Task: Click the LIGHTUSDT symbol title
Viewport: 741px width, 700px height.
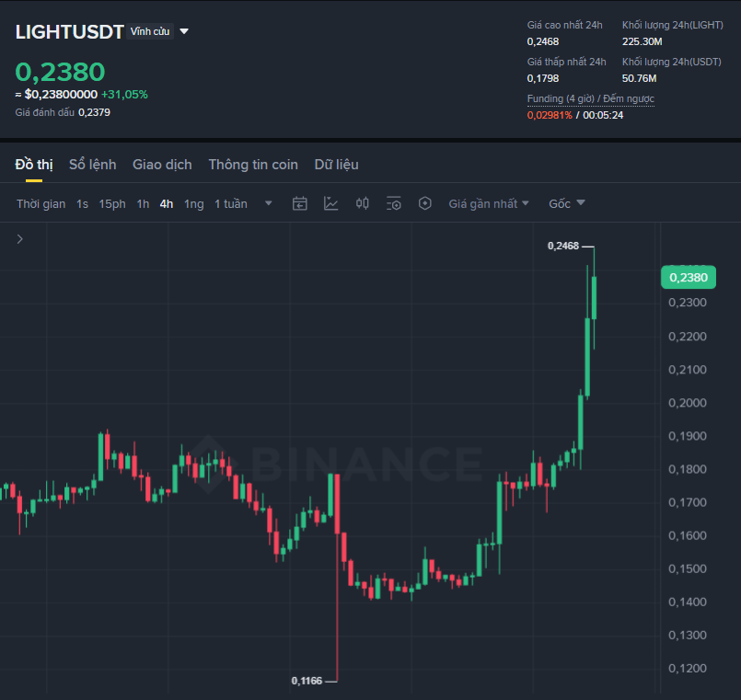Action: [69, 31]
